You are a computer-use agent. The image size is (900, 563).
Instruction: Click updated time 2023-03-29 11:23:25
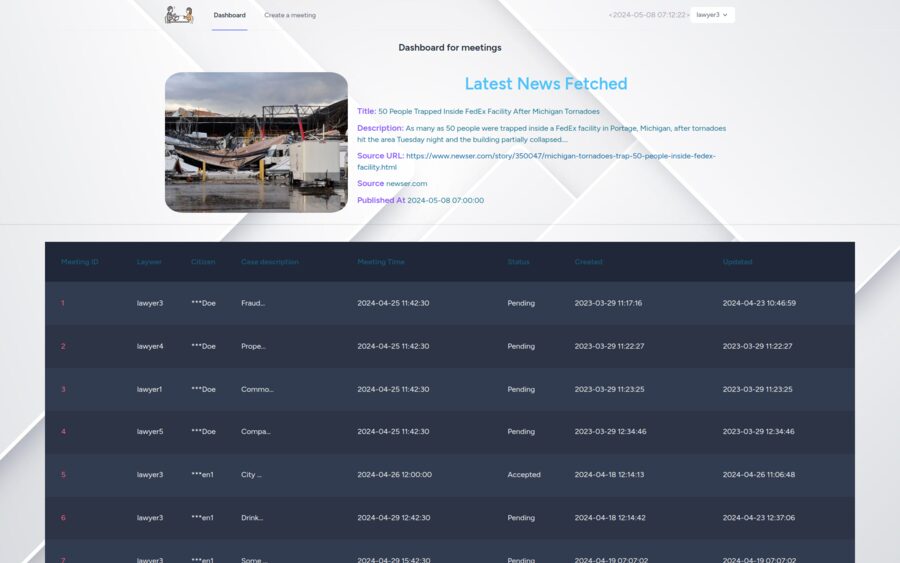(758, 389)
